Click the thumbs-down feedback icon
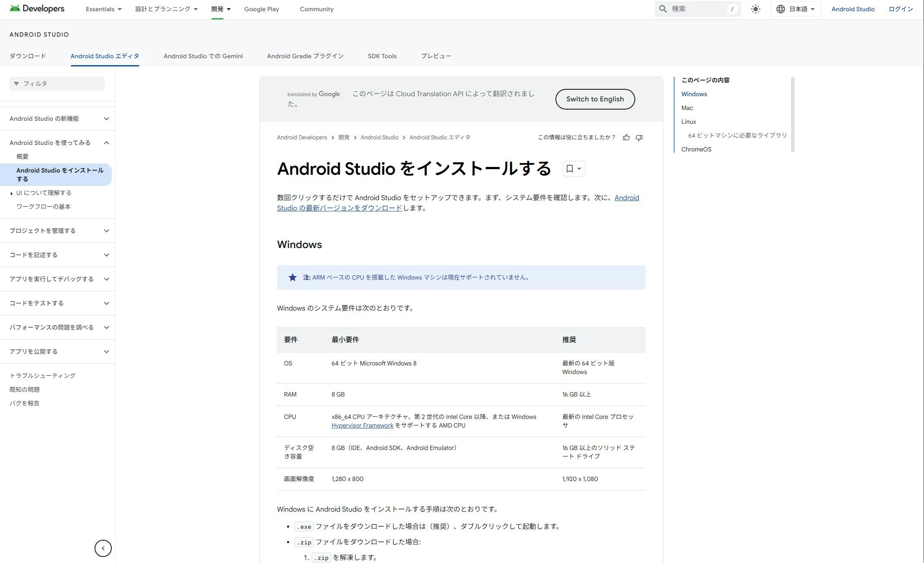 tap(639, 137)
